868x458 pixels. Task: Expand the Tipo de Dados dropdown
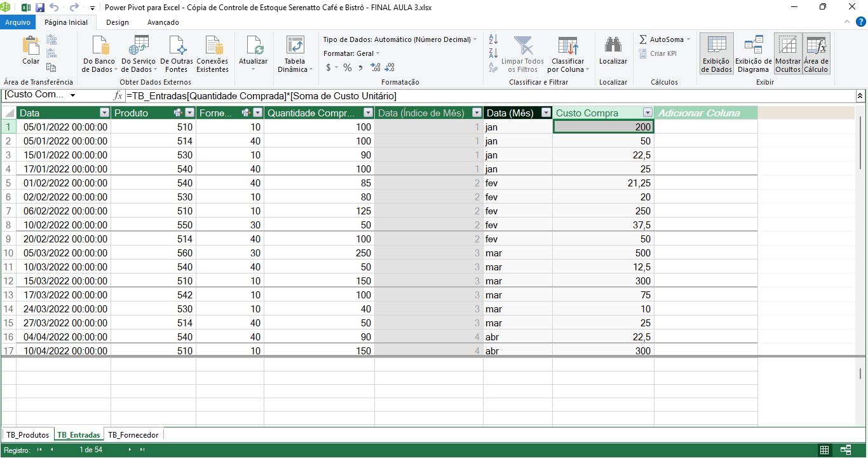tap(475, 39)
